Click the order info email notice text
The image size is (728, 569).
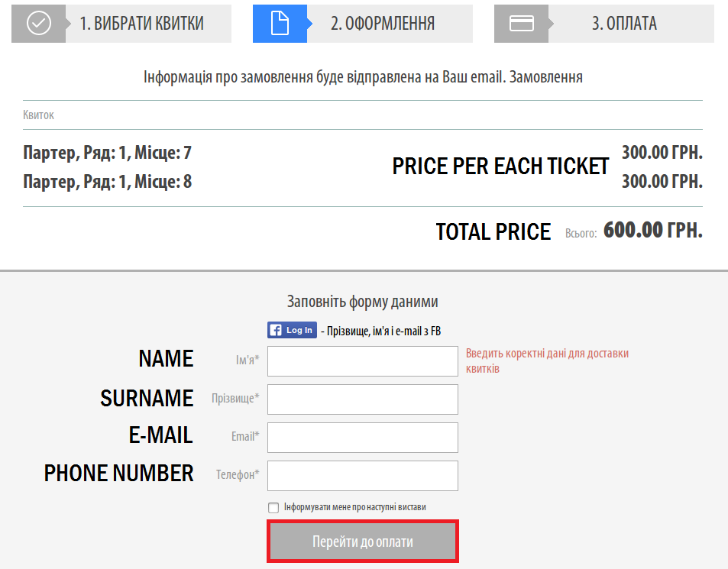(x=363, y=77)
